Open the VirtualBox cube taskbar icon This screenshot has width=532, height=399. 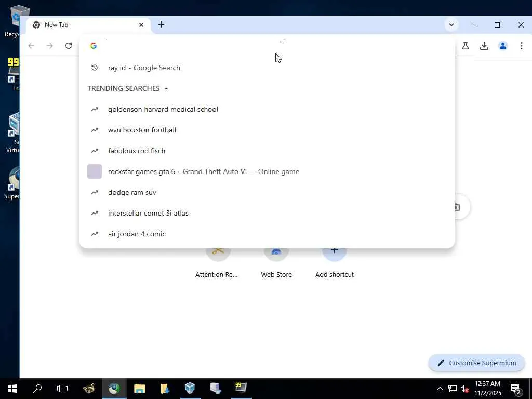[190, 389]
